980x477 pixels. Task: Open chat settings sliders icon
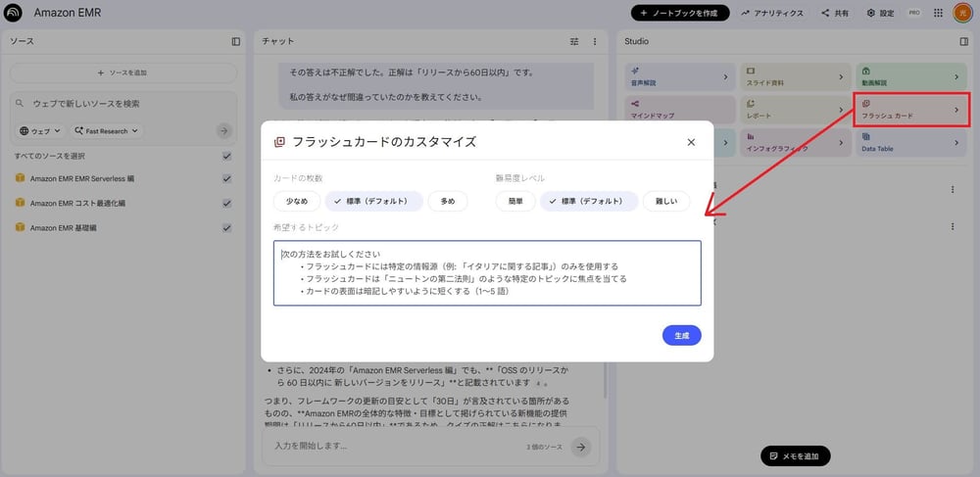tap(575, 41)
